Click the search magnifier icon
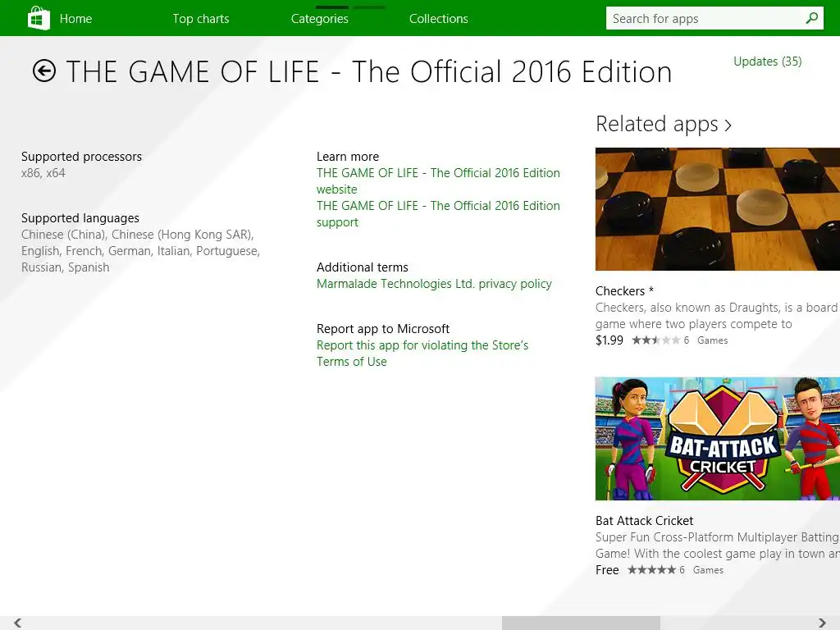Image resolution: width=840 pixels, height=630 pixels. pos(811,18)
